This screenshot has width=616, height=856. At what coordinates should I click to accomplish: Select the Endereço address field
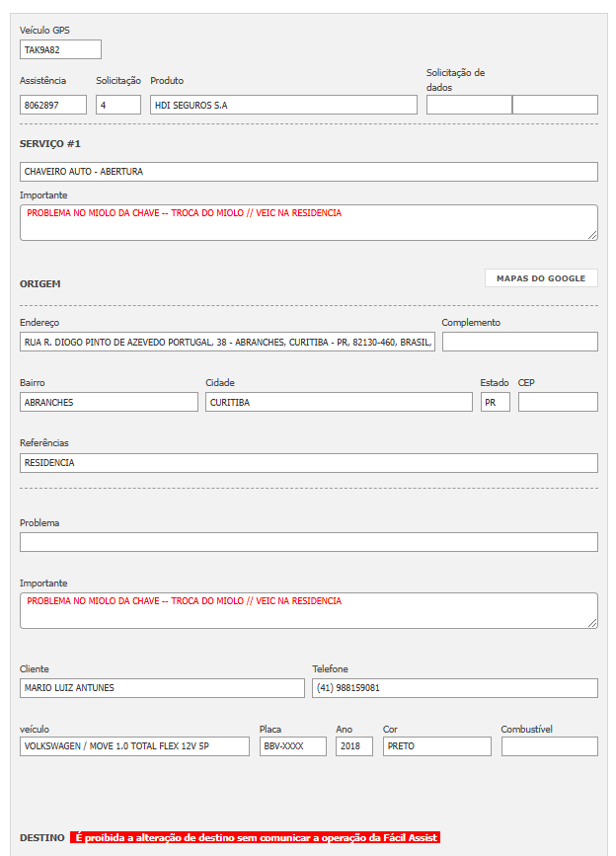click(x=227, y=342)
